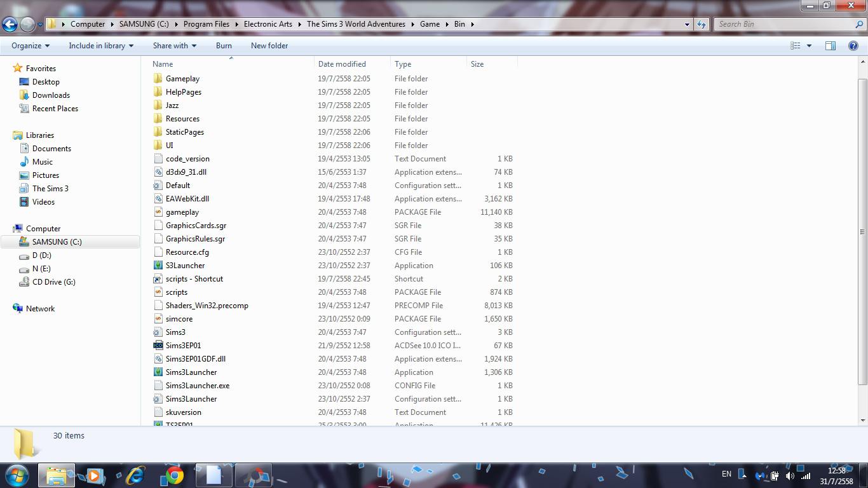868x488 pixels.
Task: Click the volume speaker tray icon
Action: tap(790, 475)
